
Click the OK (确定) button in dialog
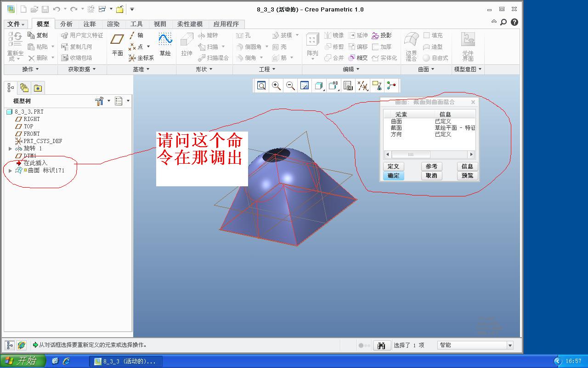(x=393, y=176)
